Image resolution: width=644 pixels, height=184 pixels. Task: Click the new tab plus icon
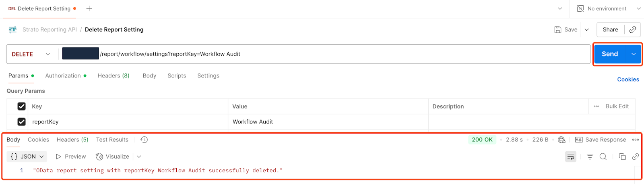(x=89, y=8)
